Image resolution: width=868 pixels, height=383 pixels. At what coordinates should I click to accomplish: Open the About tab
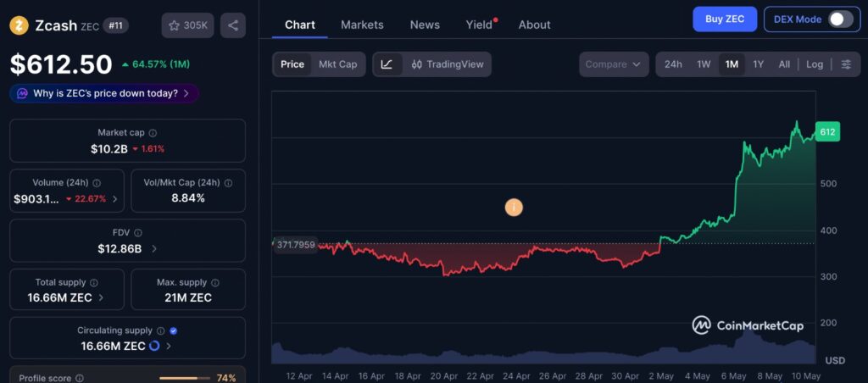(x=534, y=25)
